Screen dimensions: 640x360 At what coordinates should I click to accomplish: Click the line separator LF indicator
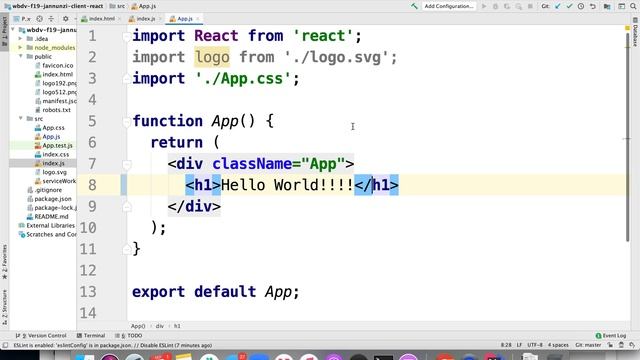[519, 345]
